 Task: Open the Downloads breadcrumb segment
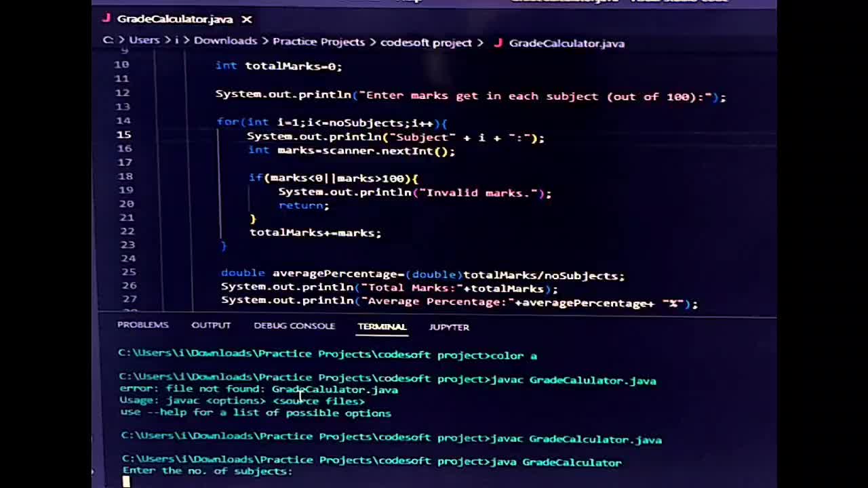(x=225, y=41)
